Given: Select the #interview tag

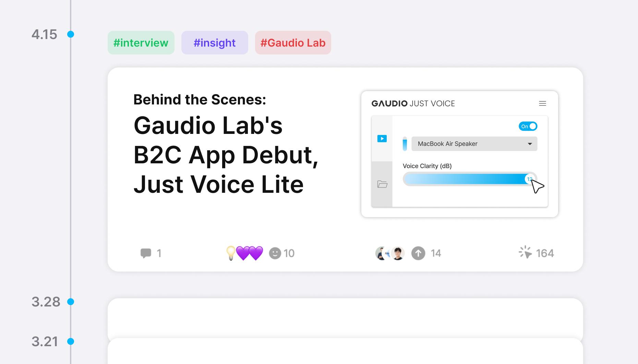Looking at the screenshot, I should click(x=141, y=42).
